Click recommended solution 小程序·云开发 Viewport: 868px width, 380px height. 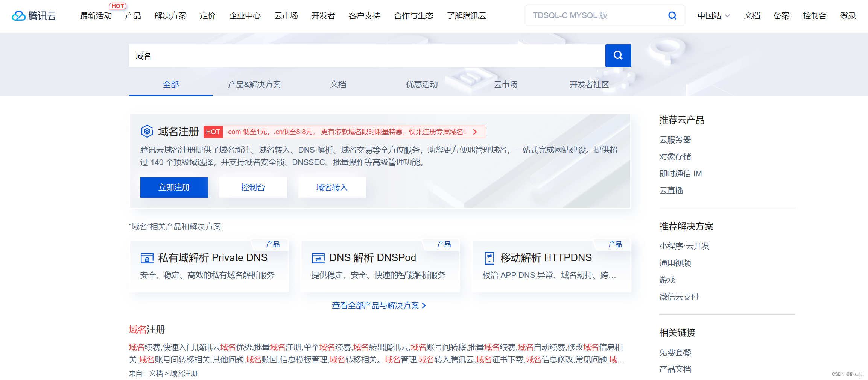click(684, 246)
